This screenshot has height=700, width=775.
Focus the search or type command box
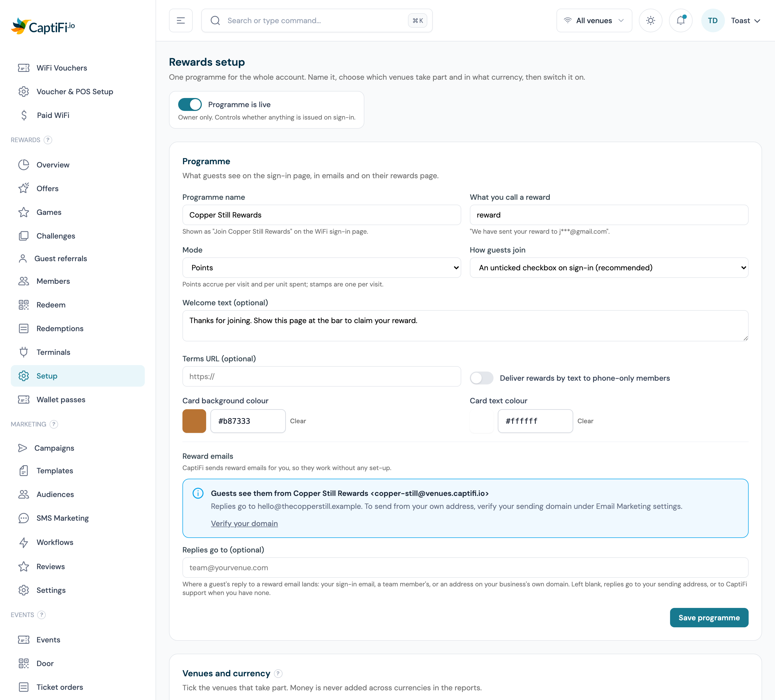coord(317,20)
